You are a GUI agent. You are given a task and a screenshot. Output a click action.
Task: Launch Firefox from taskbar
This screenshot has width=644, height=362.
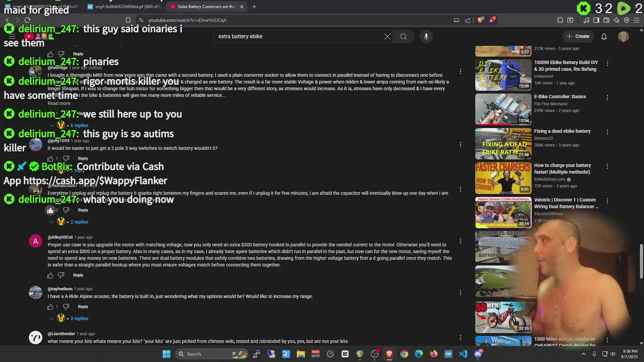pos(434,354)
